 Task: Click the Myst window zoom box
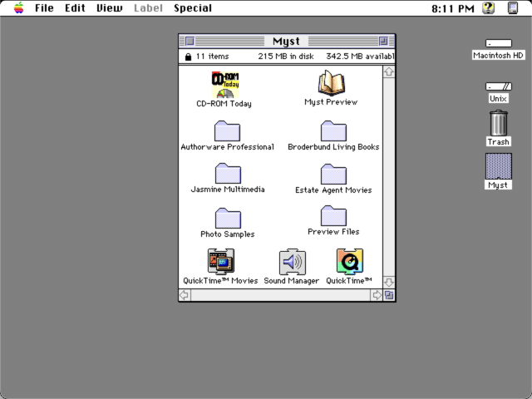[383, 42]
